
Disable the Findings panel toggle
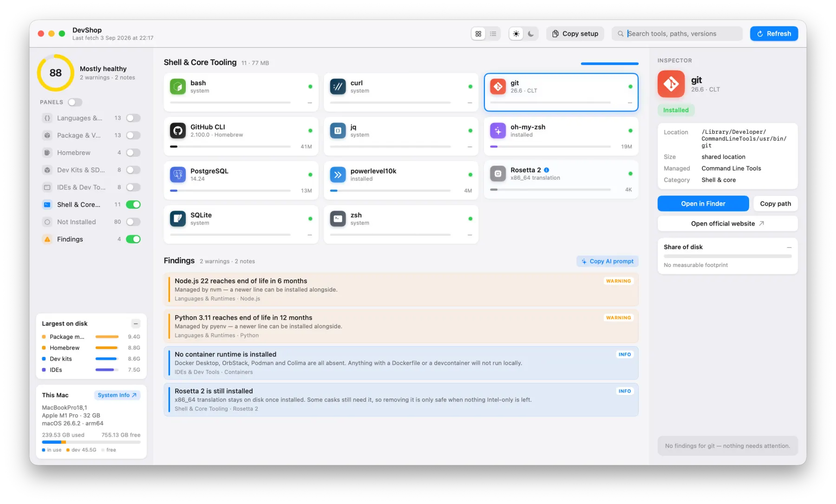[133, 239]
